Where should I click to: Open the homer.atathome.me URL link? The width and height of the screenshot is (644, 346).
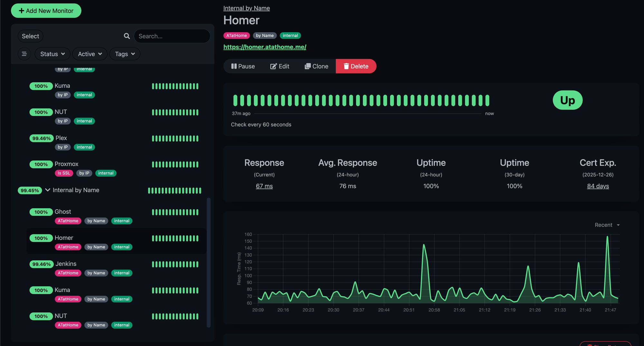[x=265, y=47]
